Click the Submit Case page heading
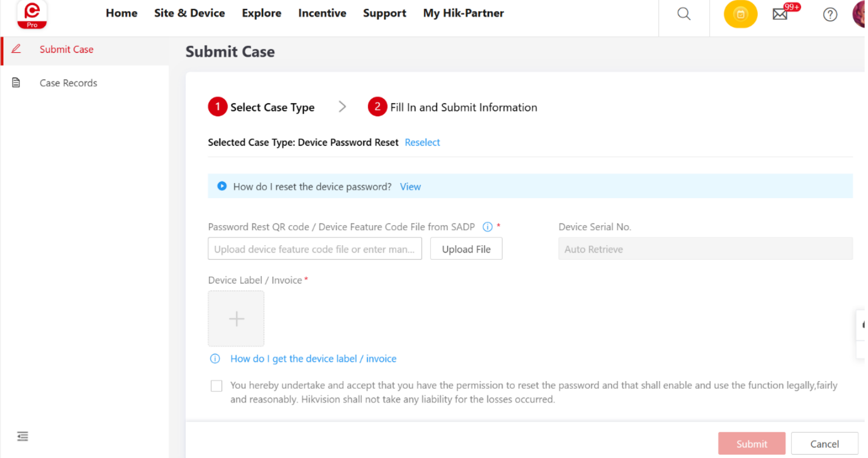868x458 pixels. pos(230,52)
